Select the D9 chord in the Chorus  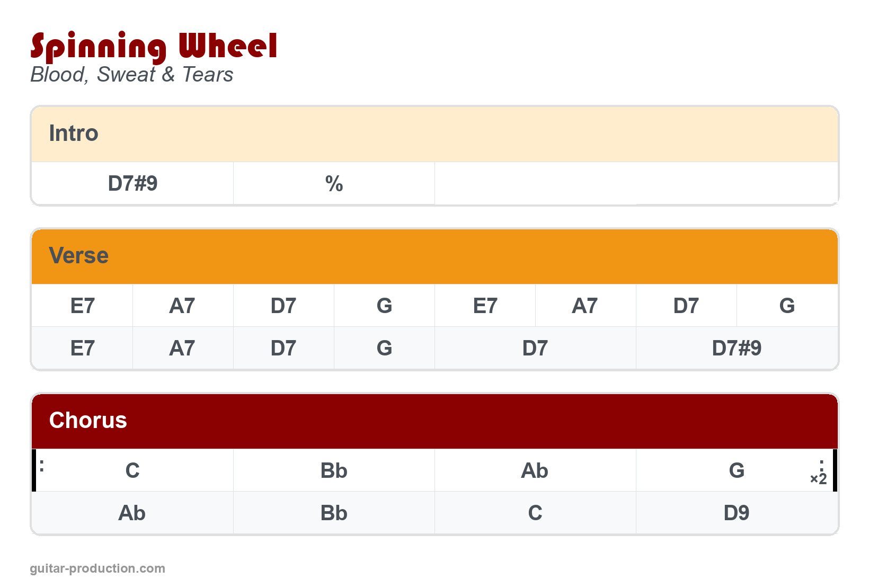click(737, 513)
